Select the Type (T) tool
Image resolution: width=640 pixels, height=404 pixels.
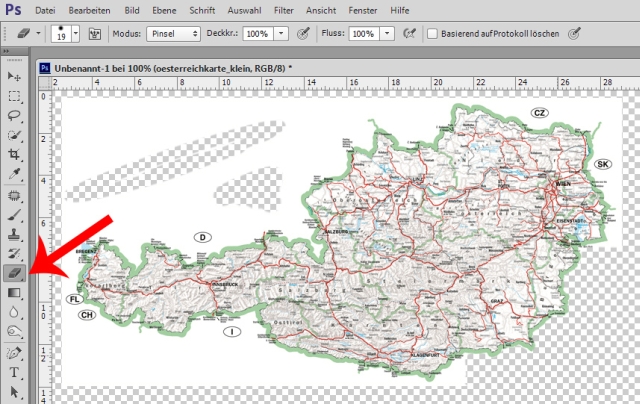point(14,372)
